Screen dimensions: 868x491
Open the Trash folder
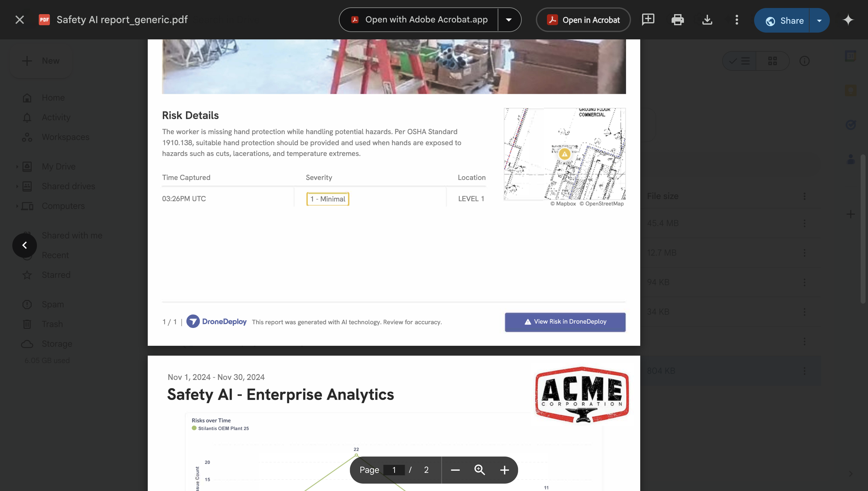(52, 324)
